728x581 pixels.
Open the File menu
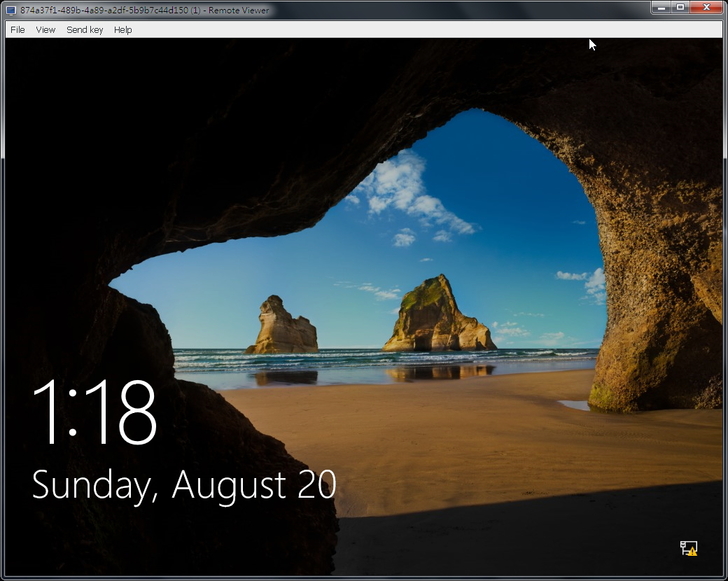[17, 30]
